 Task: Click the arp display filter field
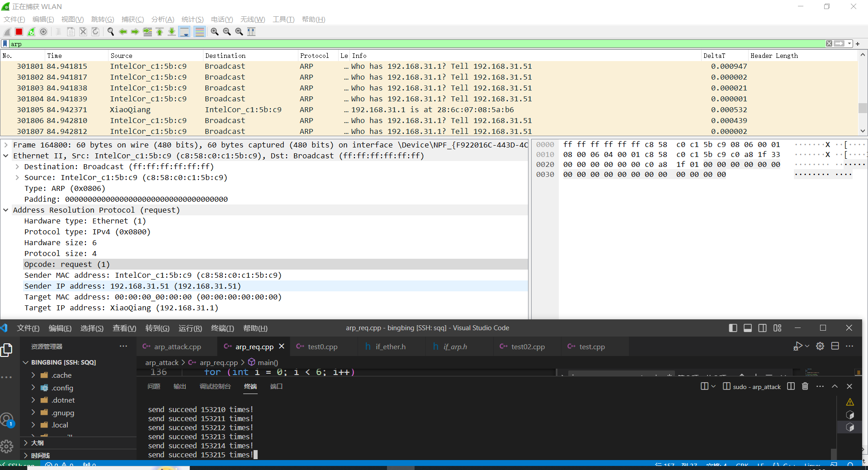(x=416, y=44)
